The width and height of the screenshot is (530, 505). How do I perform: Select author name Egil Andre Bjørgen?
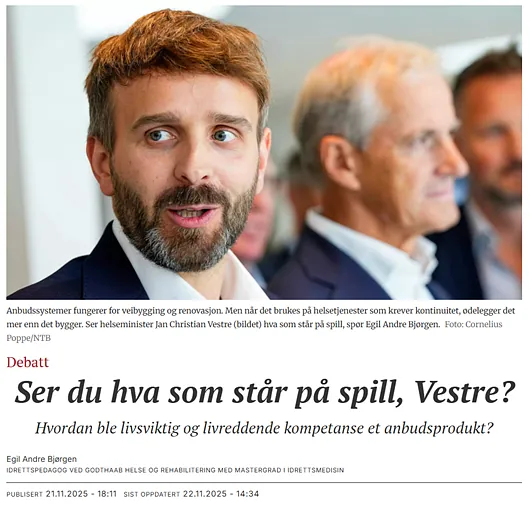click(x=42, y=459)
